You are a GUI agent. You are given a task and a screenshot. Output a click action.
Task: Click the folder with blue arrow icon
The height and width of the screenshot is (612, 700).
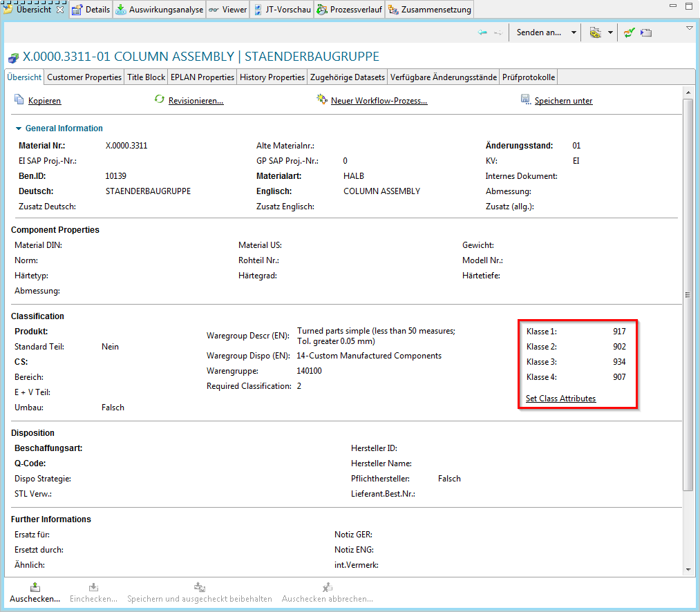[x=646, y=33]
